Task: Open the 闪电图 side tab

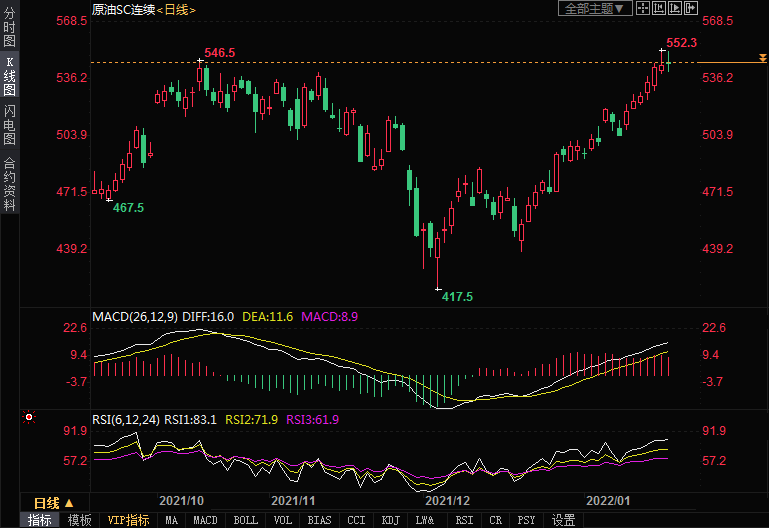Action: click(9, 126)
